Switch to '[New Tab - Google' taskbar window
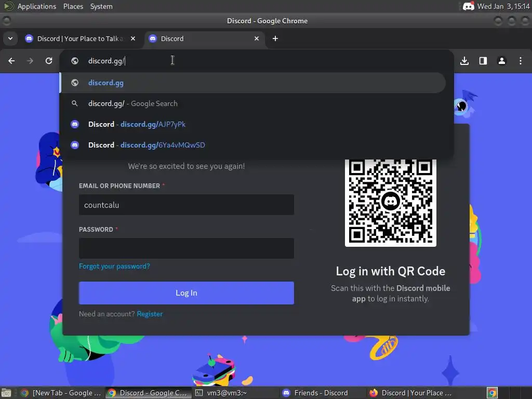532x399 pixels. (x=61, y=393)
